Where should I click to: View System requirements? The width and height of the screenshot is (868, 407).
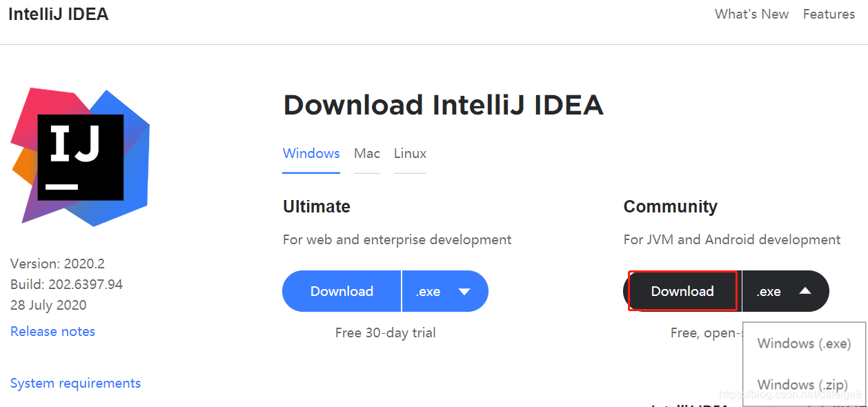(x=75, y=383)
